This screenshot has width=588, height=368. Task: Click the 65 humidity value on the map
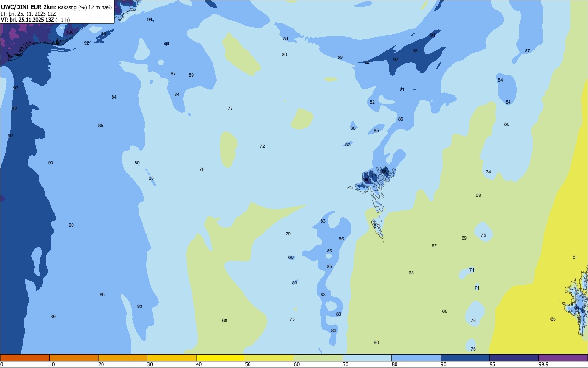coord(445,312)
